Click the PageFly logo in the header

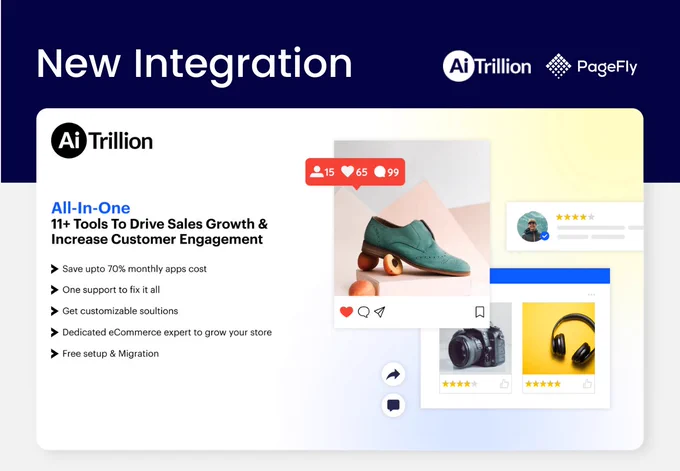click(592, 66)
